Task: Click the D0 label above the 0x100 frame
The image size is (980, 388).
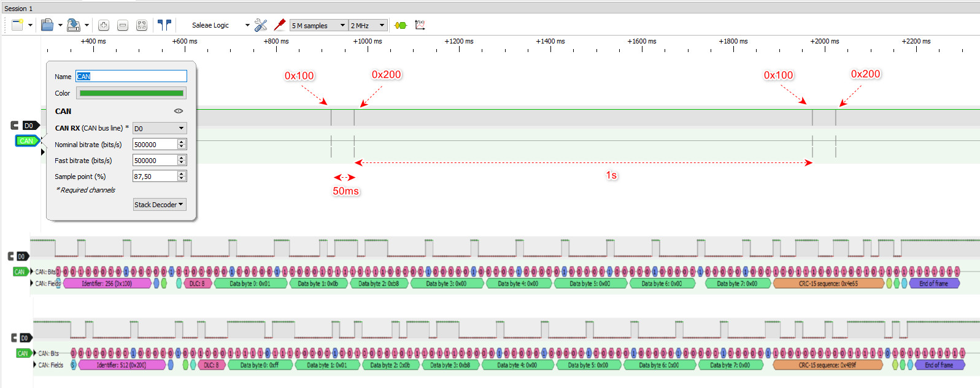Action: tap(22, 256)
